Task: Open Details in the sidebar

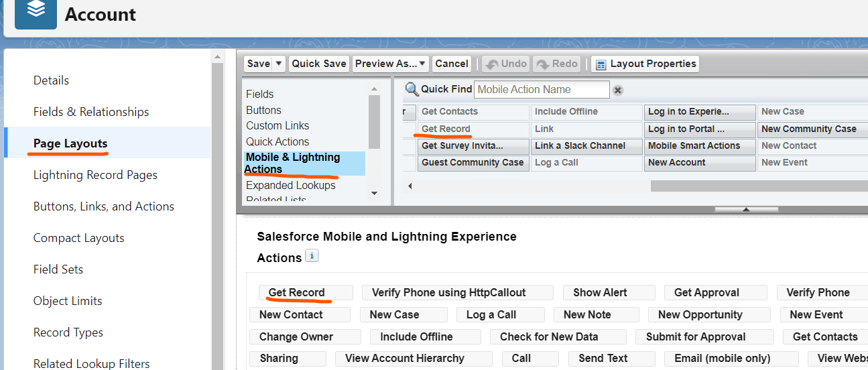Action: 51,80
